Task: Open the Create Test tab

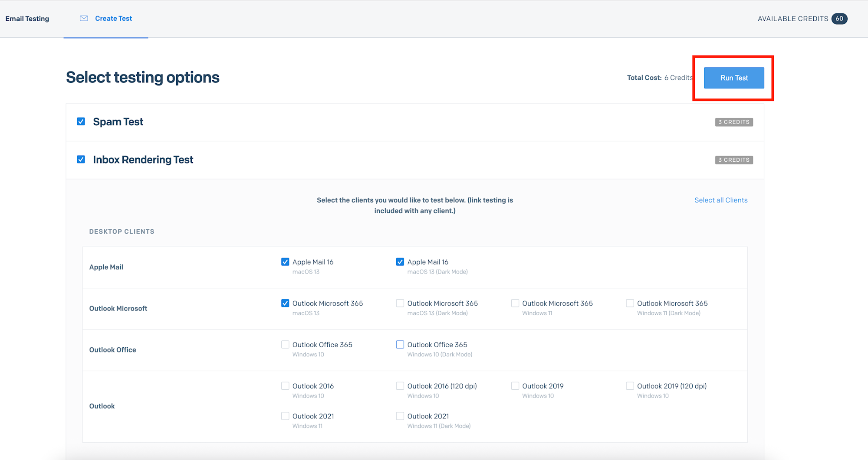Action: (113, 19)
